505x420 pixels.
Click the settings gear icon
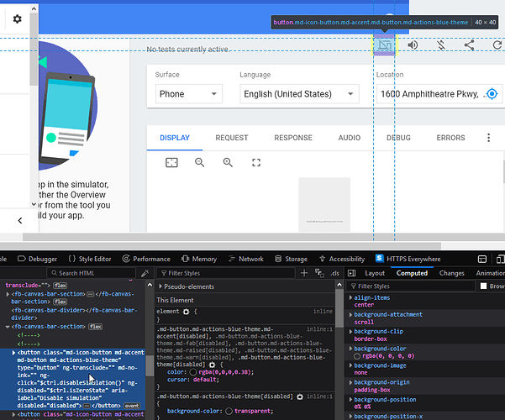coord(18,18)
